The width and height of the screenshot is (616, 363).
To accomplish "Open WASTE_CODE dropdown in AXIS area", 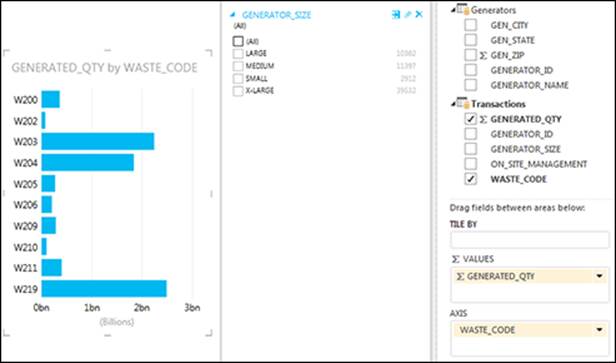I will tap(600, 330).
